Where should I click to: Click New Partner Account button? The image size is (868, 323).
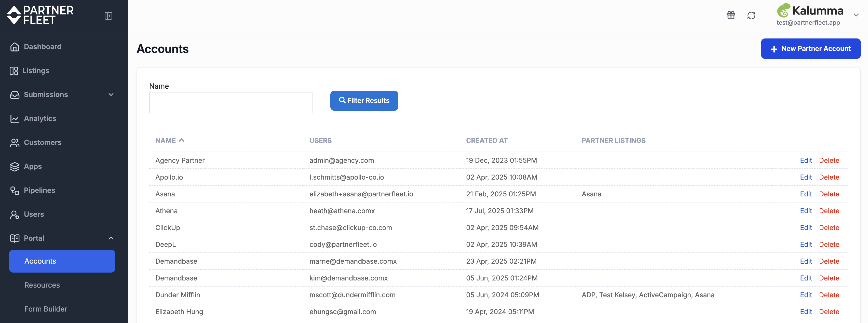[810, 49]
